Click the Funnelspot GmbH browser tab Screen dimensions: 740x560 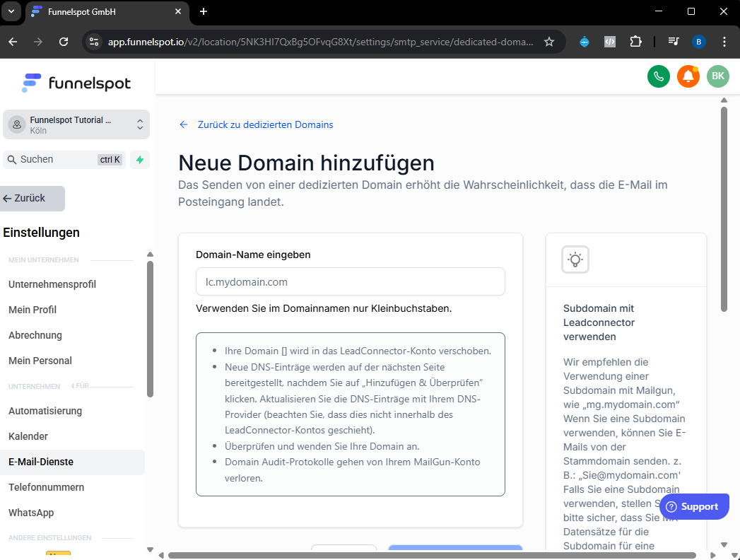tap(107, 12)
